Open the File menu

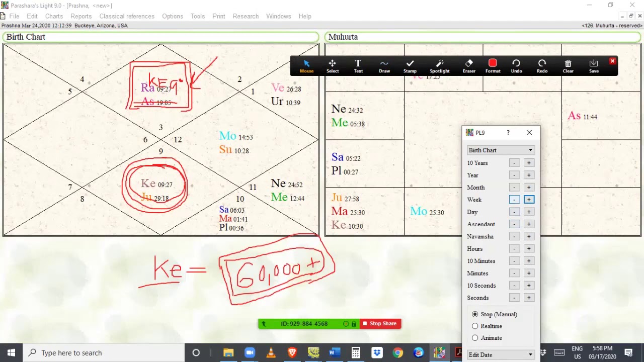[14, 16]
